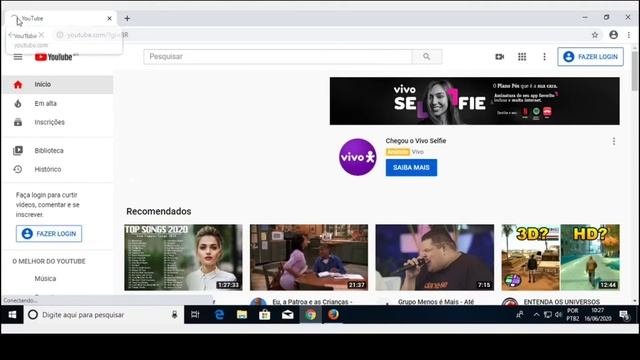Click the taskbar microphone icon
The height and width of the screenshot is (360, 640).
[174, 315]
